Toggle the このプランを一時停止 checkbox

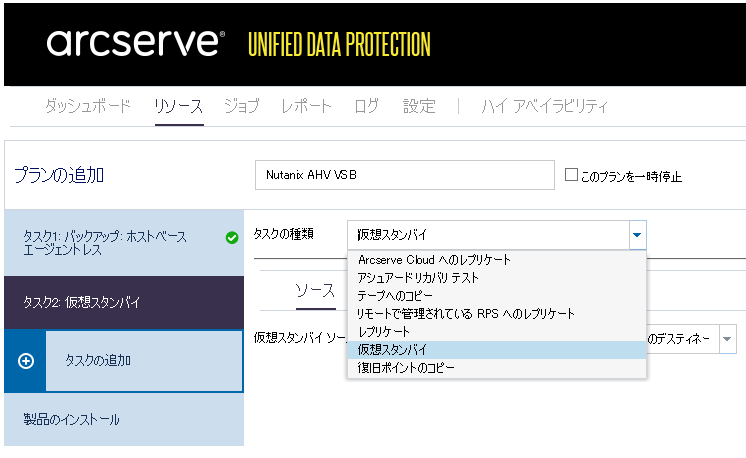pos(571,175)
